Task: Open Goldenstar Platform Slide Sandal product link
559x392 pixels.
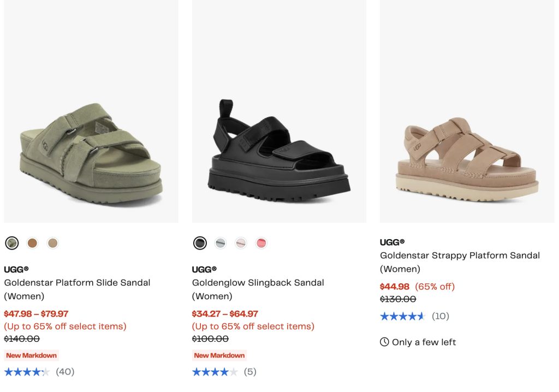Action: click(77, 283)
